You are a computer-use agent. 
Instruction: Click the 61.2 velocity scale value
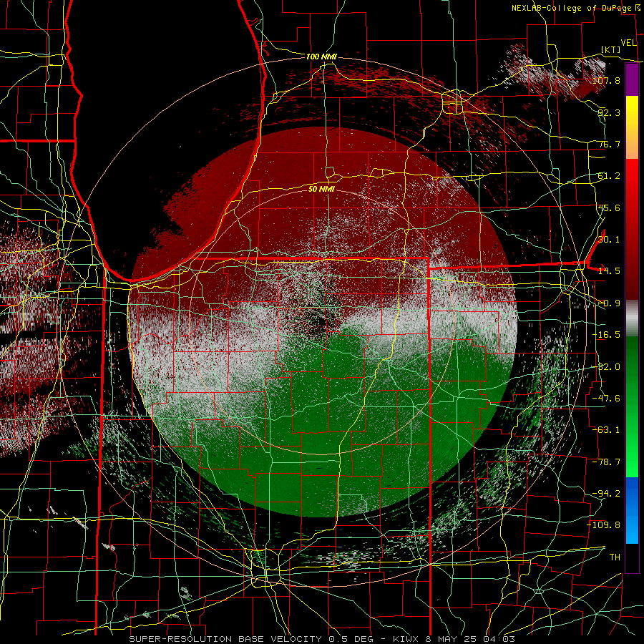[x=609, y=176]
